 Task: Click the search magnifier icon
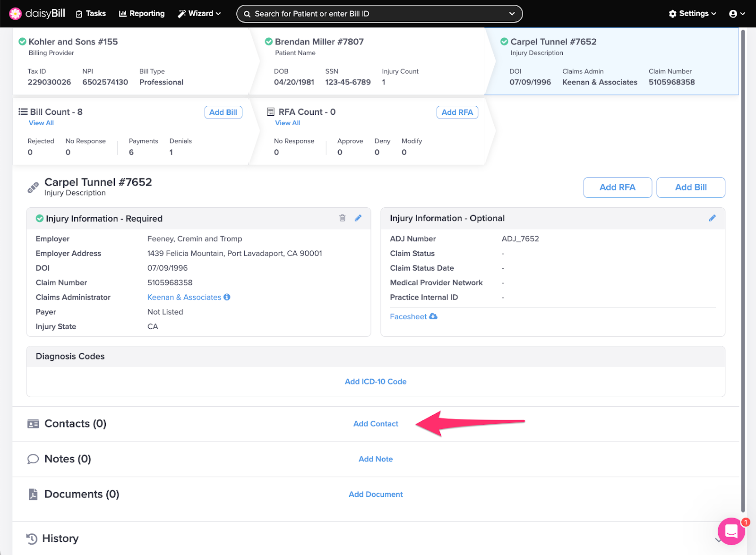247,14
